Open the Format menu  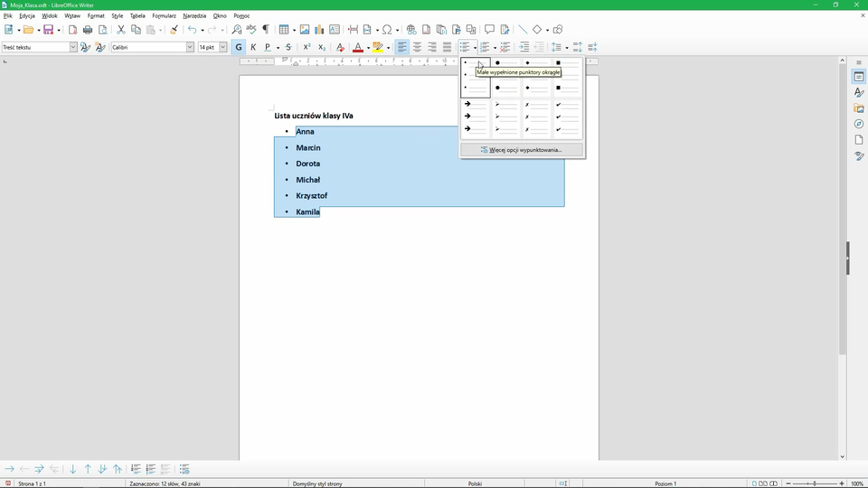click(x=96, y=15)
